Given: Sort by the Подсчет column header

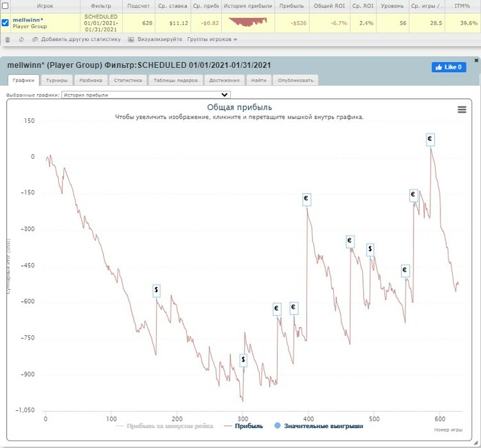Looking at the screenshot, I should (139, 5).
